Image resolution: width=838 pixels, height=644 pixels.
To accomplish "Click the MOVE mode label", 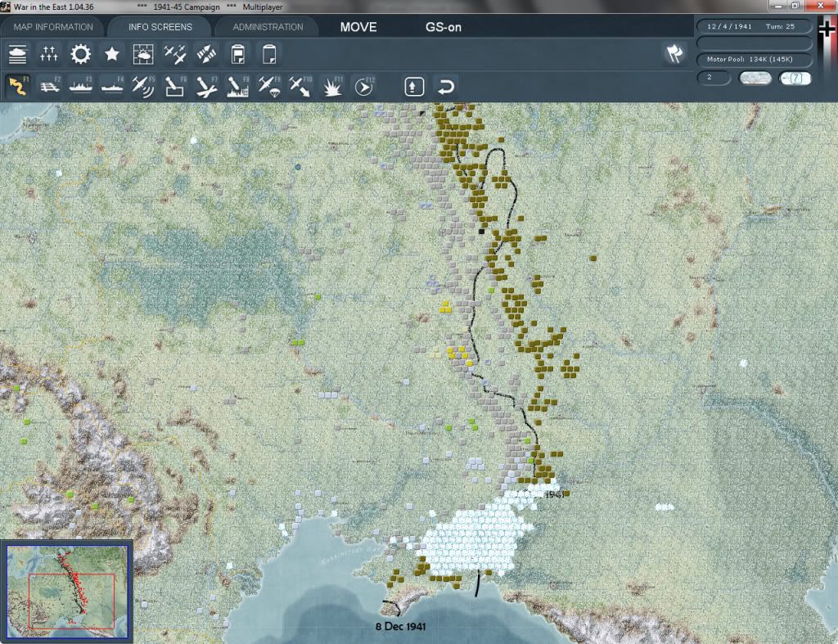I will pyautogui.click(x=358, y=27).
